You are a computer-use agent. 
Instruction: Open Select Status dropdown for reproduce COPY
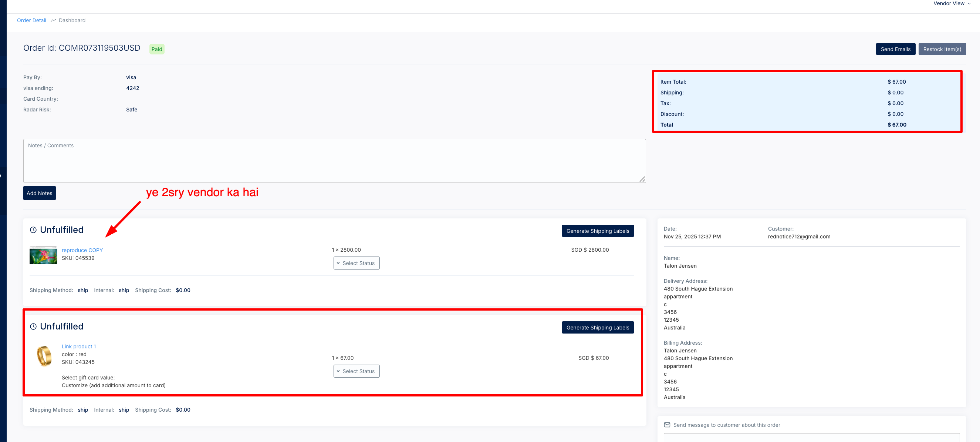[x=356, y=263]
